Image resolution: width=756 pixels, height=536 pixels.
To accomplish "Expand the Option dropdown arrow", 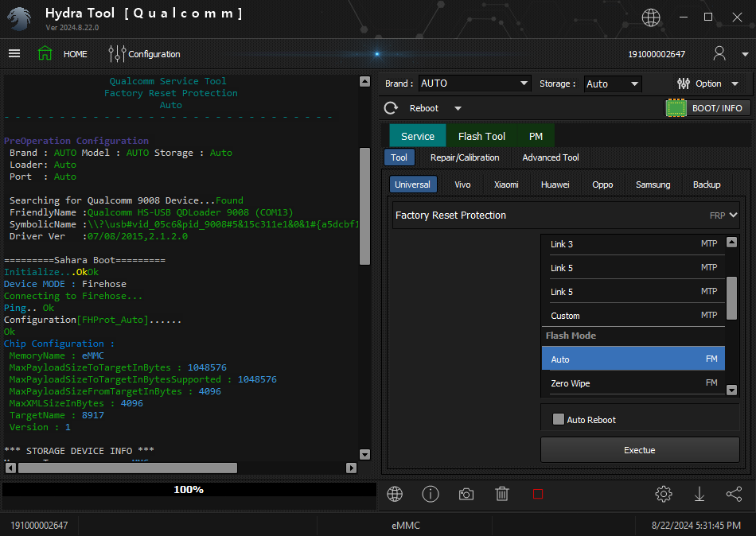I will pyautogui.click(x=735, y=84).
